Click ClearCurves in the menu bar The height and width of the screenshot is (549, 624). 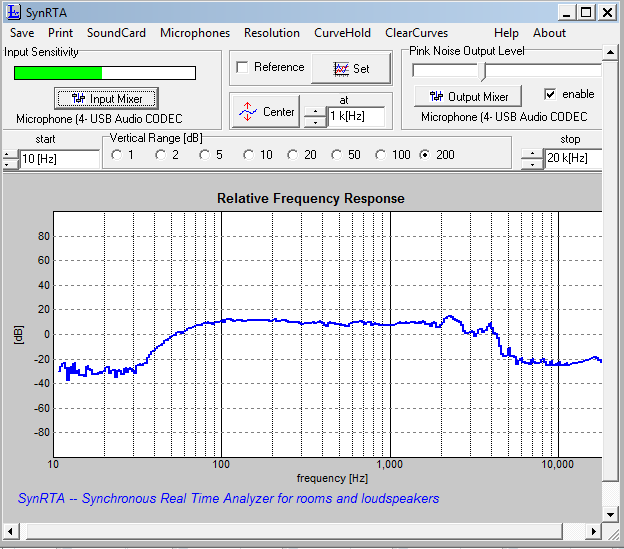(416, 33)
